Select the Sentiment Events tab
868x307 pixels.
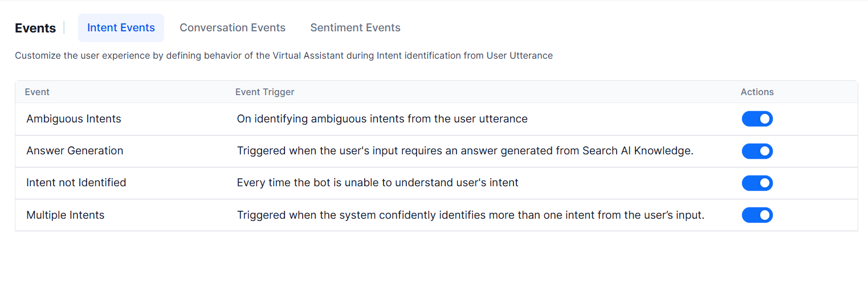[355, 28]
